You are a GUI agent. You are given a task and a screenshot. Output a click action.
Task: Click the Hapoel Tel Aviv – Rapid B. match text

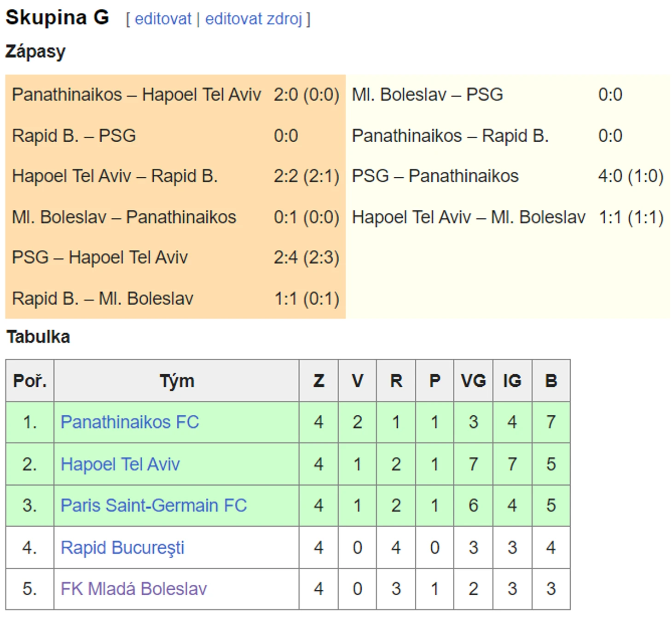(x=115, y=176)
